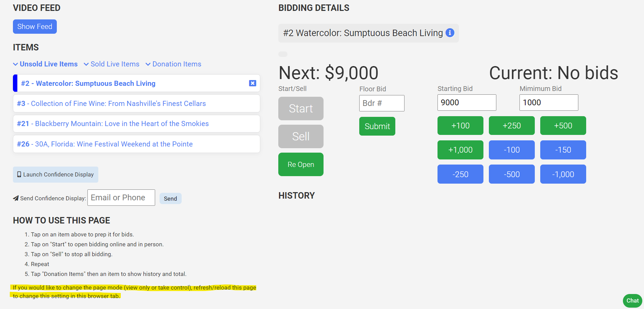Image resolution: width=644 pixels, height=309 pixels.
Task: Select item #21 Blackberry Mountain
Action: coord(113,124)
